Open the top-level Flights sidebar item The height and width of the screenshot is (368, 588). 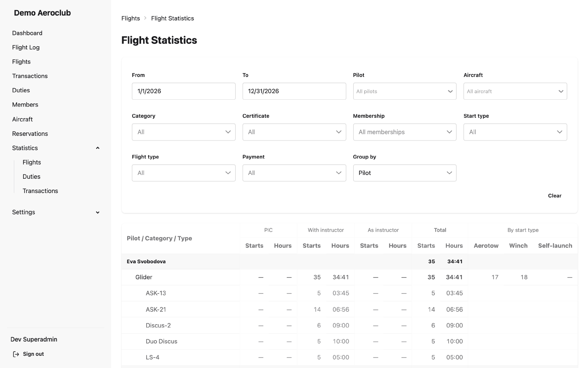pyautogui.click(x=21, y=62)
